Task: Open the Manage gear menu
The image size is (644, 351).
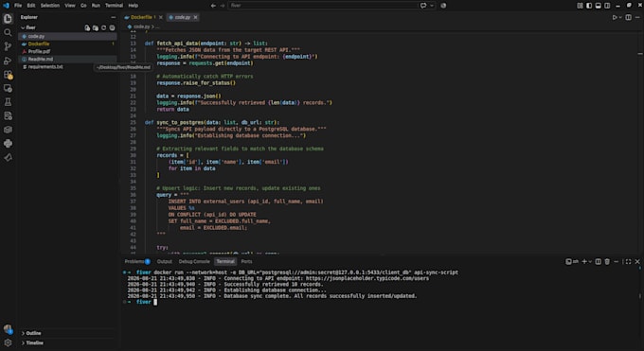Action: [8, 342]
